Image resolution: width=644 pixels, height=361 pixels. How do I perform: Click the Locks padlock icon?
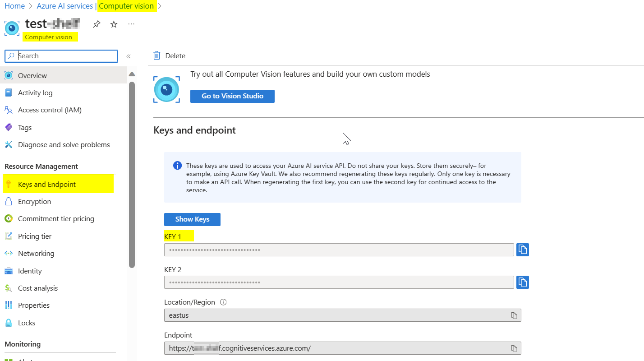[x=9, y=323]
